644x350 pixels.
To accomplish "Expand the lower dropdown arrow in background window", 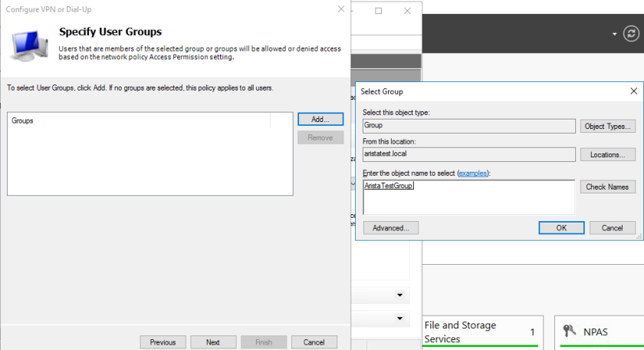I will pos(399,319).
